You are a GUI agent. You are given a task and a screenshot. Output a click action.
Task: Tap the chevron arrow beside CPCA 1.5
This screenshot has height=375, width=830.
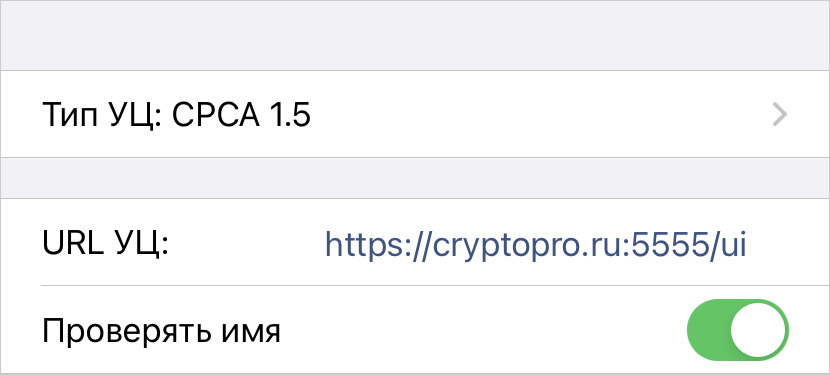pos(780,114)
